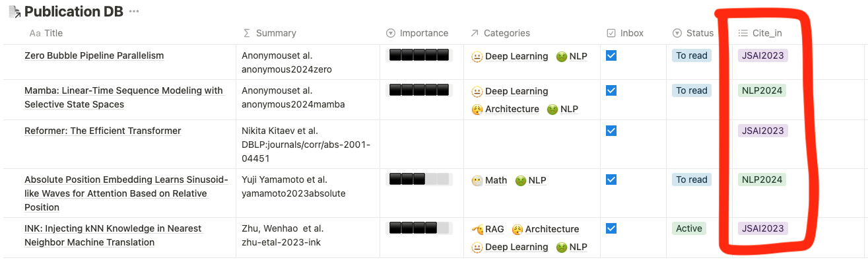Click the Title column Aa icon

35,33
